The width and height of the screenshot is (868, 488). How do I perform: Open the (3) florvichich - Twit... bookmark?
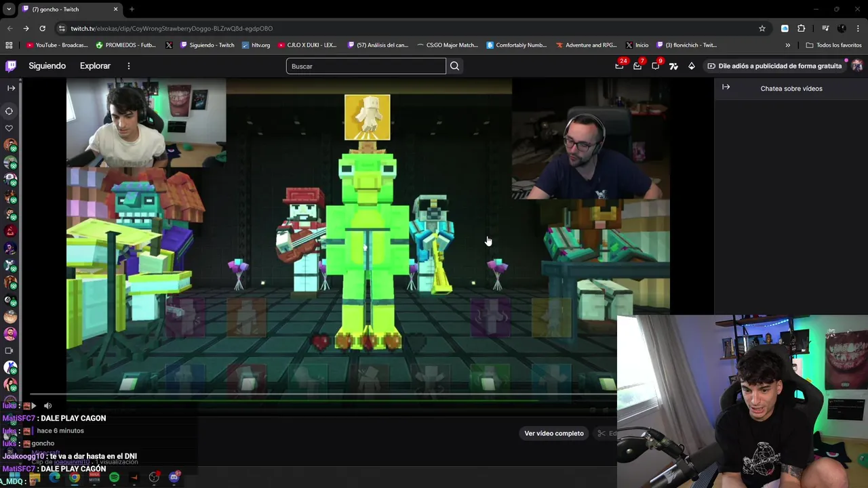tap(686, 45)
